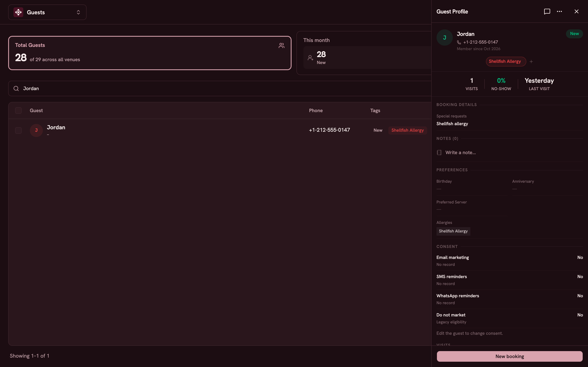Click the Guests app logo icon

[x=18, y=12]
